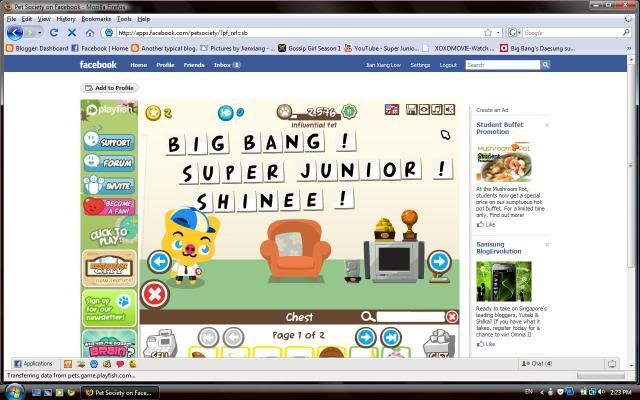Focus the Chest search field
640x400 pixels.
pos(411,317)
